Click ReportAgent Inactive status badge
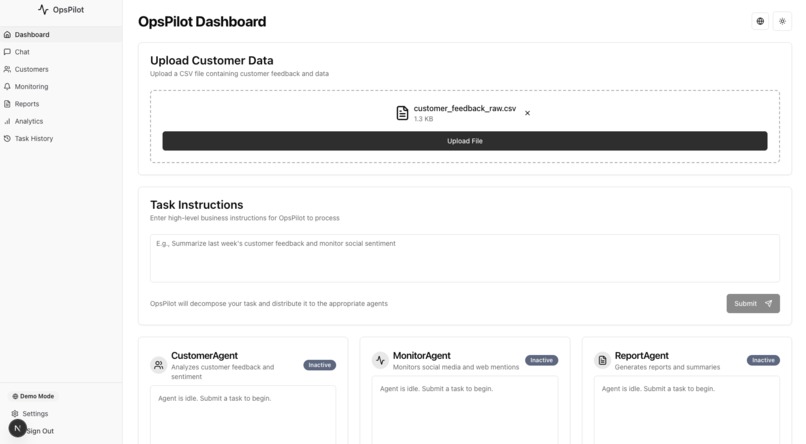The image size is (806, 444). pyautogui.click(x=763, y=360)
